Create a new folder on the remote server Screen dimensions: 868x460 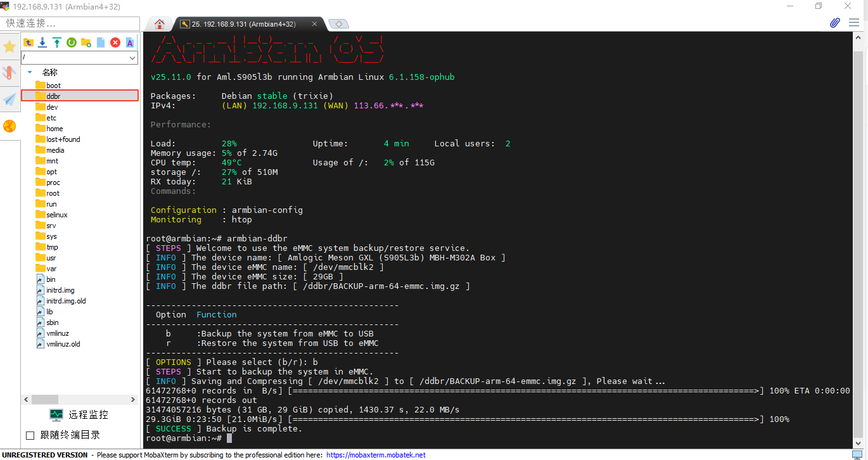pyautogui.click(x=86, y=42)
